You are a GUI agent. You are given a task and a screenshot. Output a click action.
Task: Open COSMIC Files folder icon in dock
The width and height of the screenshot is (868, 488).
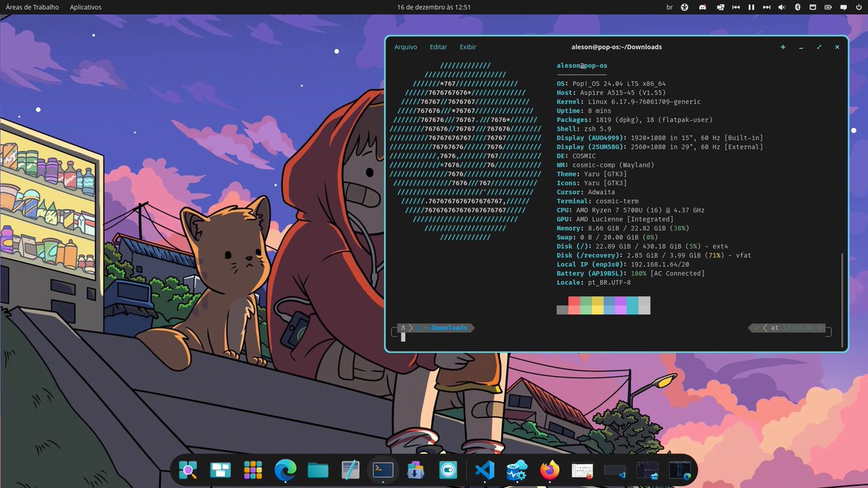click(318, 471)
